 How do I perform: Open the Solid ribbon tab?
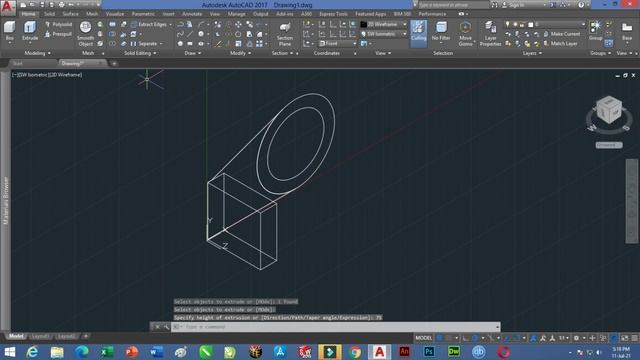point(49,14)
